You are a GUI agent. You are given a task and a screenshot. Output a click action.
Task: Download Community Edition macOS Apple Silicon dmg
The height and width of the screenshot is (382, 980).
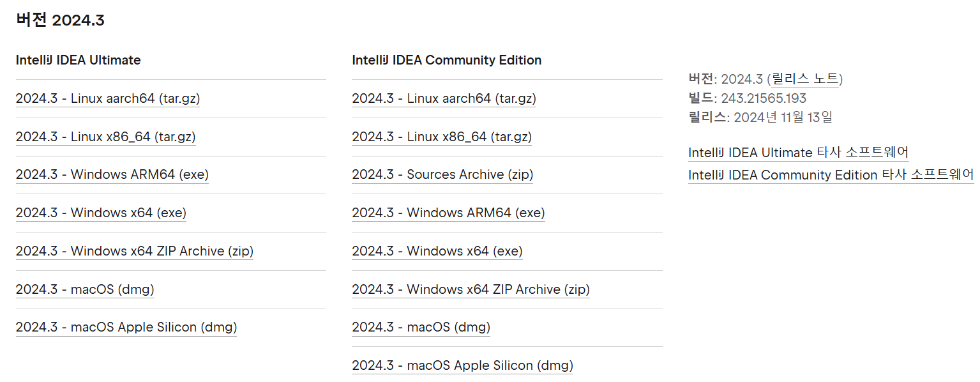(x=462, y=365)
